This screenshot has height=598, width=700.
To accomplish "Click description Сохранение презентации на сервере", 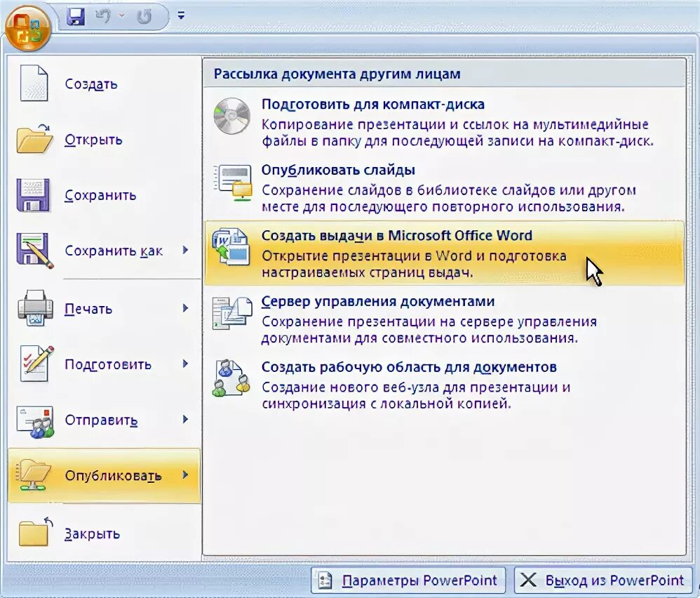I will click(429, 330).
